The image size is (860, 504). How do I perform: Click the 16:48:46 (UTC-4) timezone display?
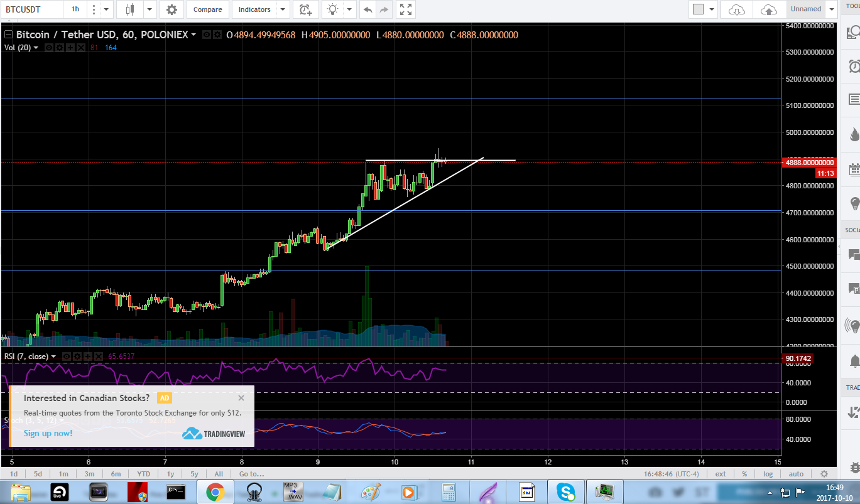click(672, 474)
